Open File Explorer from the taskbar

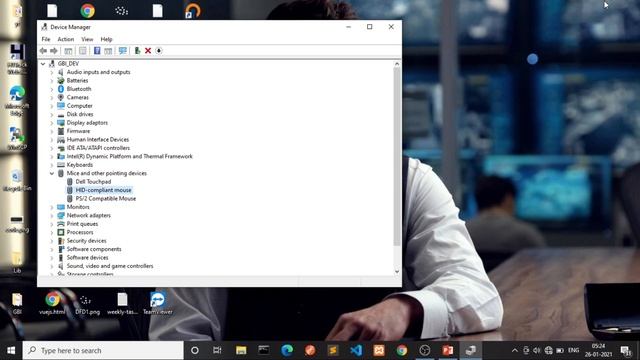241,350
